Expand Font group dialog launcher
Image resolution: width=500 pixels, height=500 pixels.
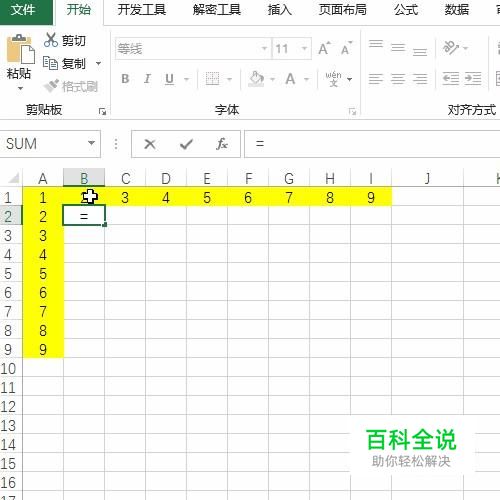[352, 111]
